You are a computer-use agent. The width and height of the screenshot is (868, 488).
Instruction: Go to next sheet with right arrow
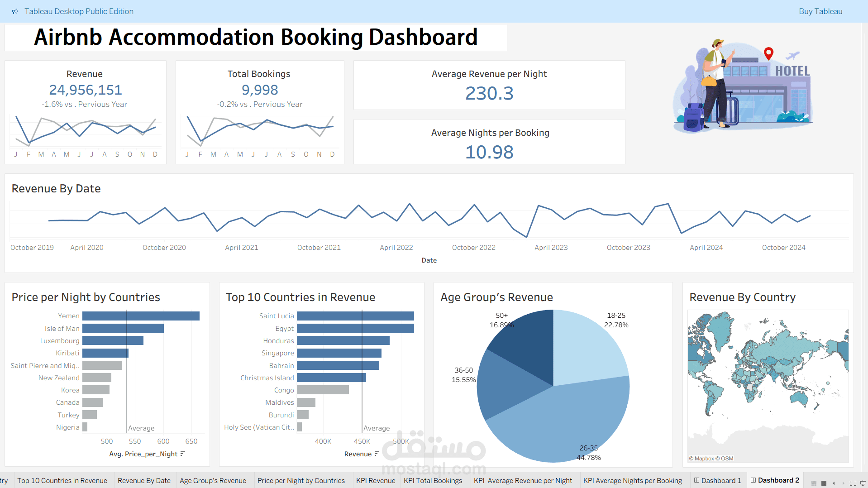click(843, 483)
